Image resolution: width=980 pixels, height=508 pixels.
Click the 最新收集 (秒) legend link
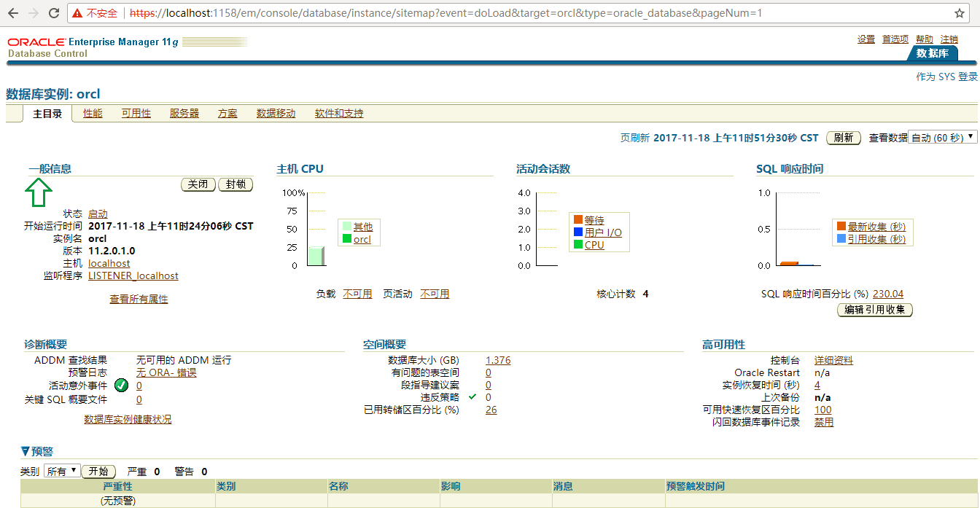click(876, 227)
